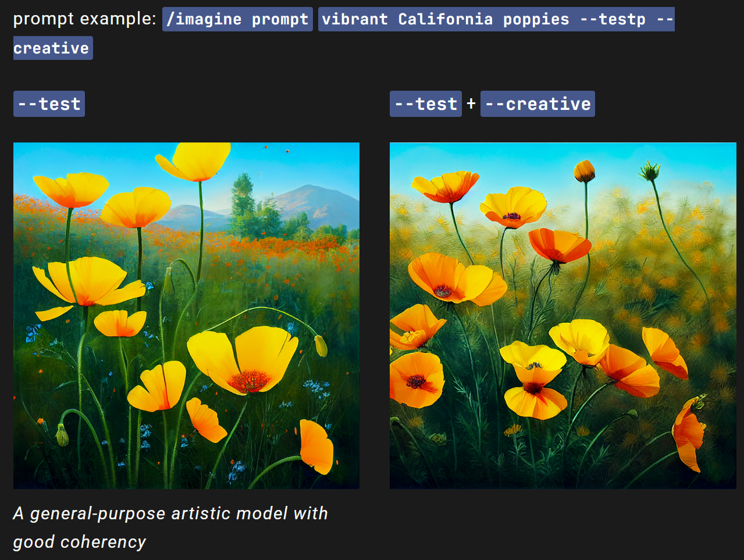Click the plus sign between --test and --creative
The image size is (744, 560).
point(471,104)
